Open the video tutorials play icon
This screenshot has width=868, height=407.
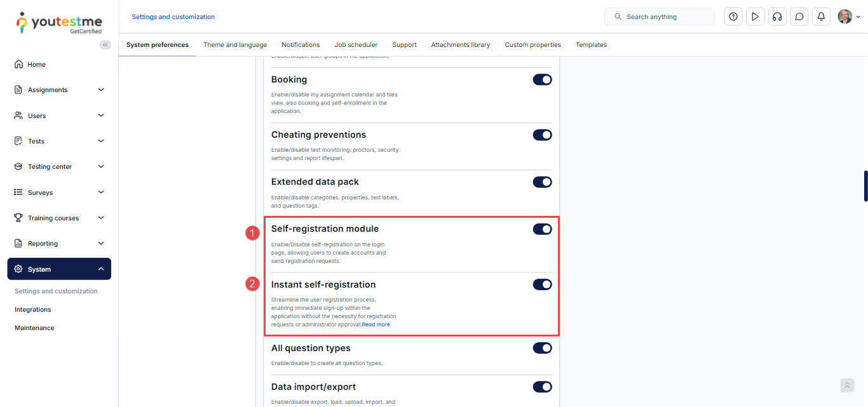click(755, 17)
